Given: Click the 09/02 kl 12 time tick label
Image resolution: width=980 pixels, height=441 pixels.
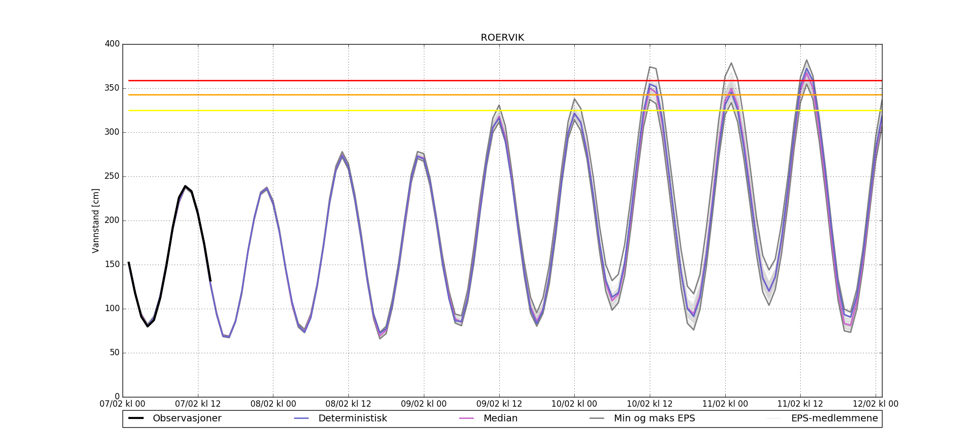Looking at the screenshot, I should coord(499,404).
